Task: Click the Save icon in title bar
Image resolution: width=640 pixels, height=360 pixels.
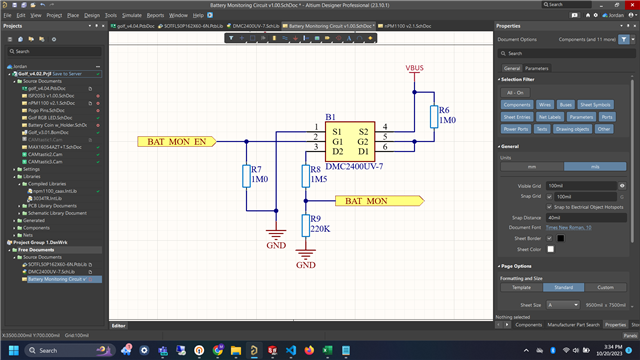Action: [x=14, y=5]
